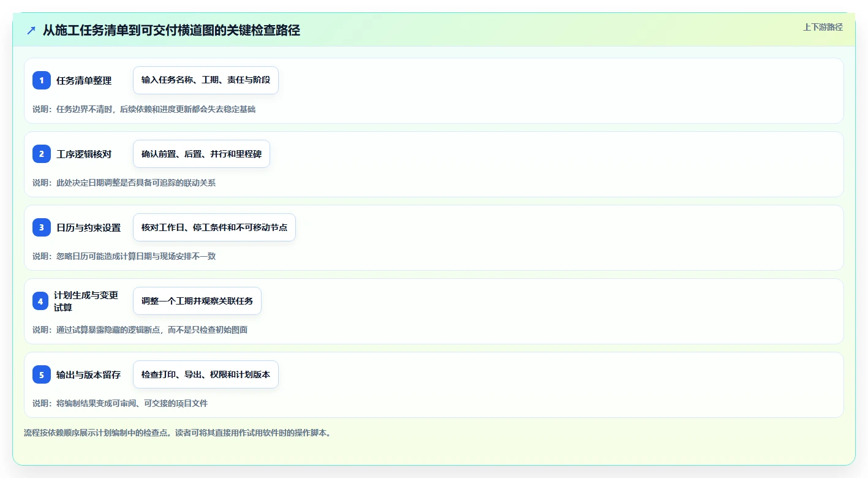
Task: Click the heading 从施工任务清单到可交付横道图的关键检查路径
Action: pos(172,30)
